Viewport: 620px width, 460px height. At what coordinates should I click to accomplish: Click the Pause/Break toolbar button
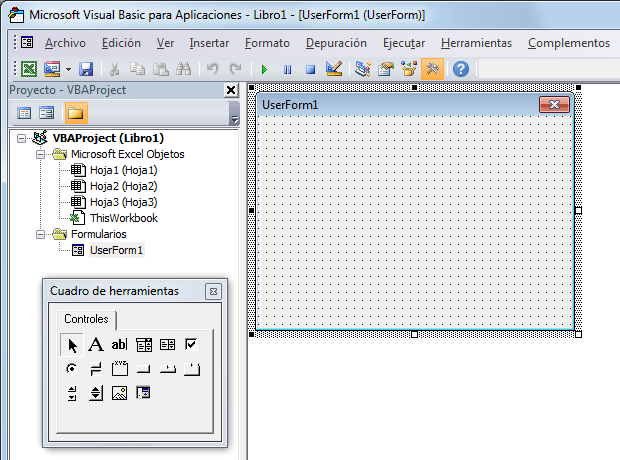(x=287, y=70)
